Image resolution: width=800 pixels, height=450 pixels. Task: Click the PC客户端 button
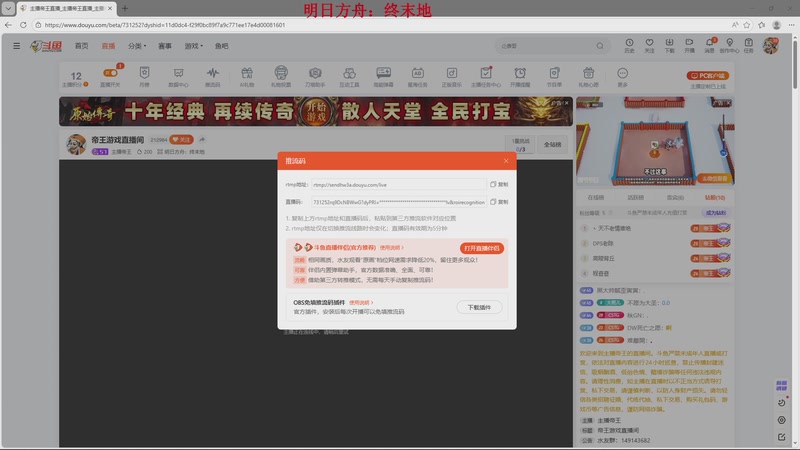pyautogui.click(x=708, y=76)
